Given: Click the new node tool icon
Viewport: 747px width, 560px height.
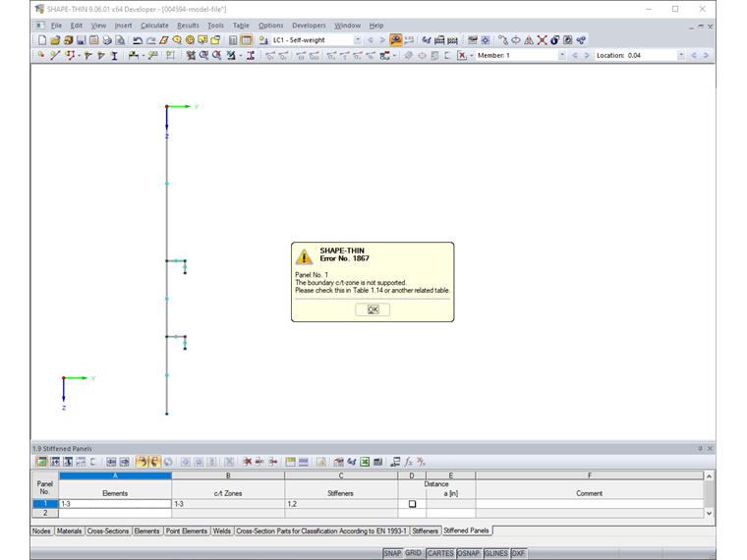Looking at the screenshot, I should click(41, 56).
